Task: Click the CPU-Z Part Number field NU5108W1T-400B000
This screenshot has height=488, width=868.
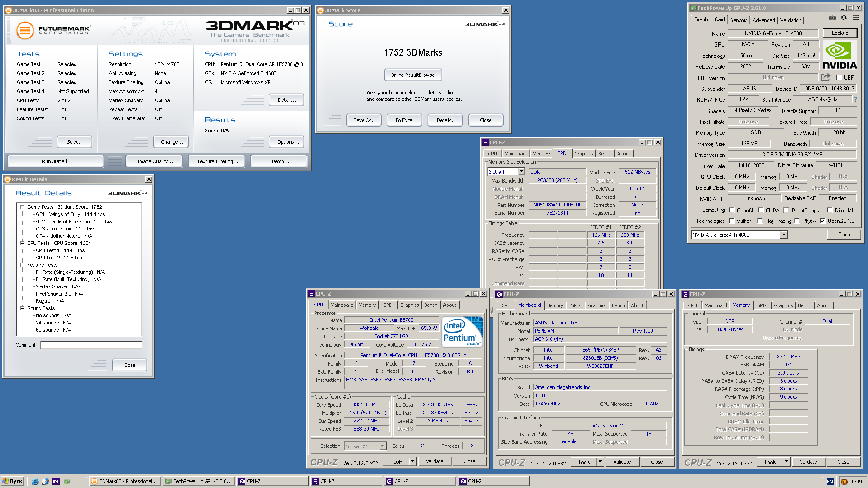Action: point(557,205)
